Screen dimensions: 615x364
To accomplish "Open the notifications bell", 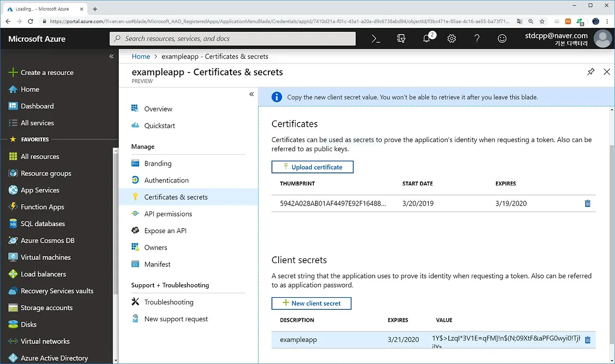I will tap(427, 38).
